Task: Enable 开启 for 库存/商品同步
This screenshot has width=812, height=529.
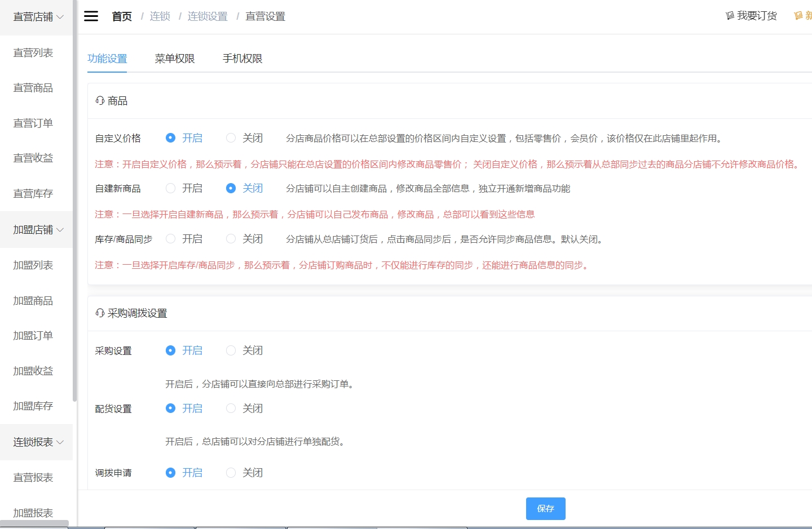Action: click(x=184, y=239)
